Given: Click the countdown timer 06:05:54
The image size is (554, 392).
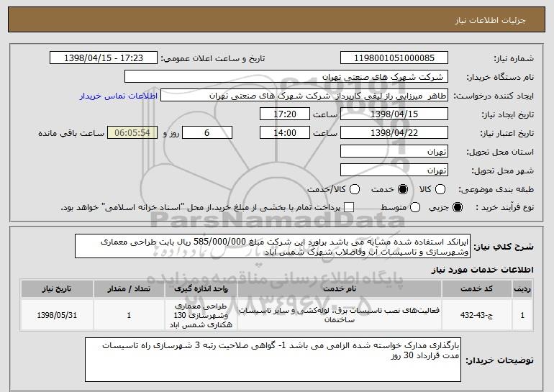Looking at the screenshot, I should (x=132, y=133).
